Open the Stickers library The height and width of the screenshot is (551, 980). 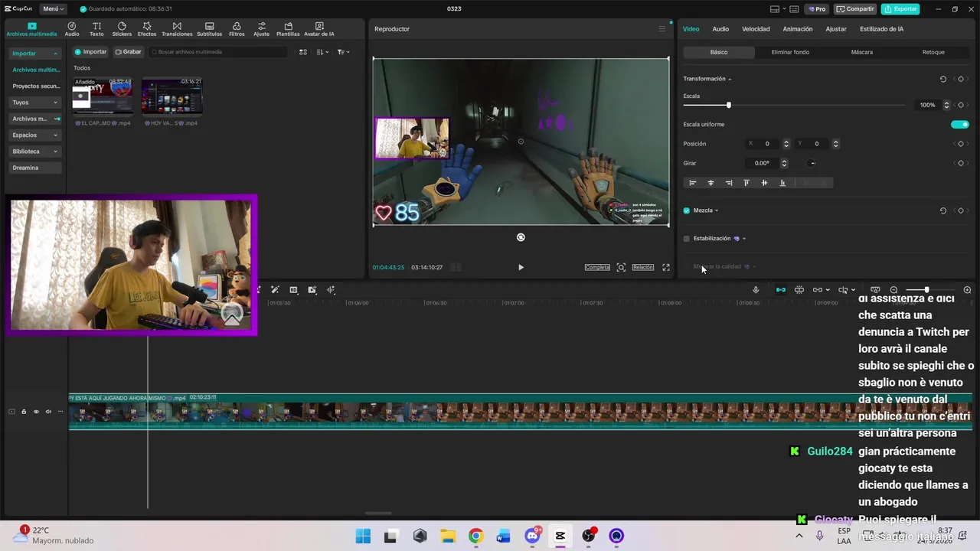[x=122, y=29]
